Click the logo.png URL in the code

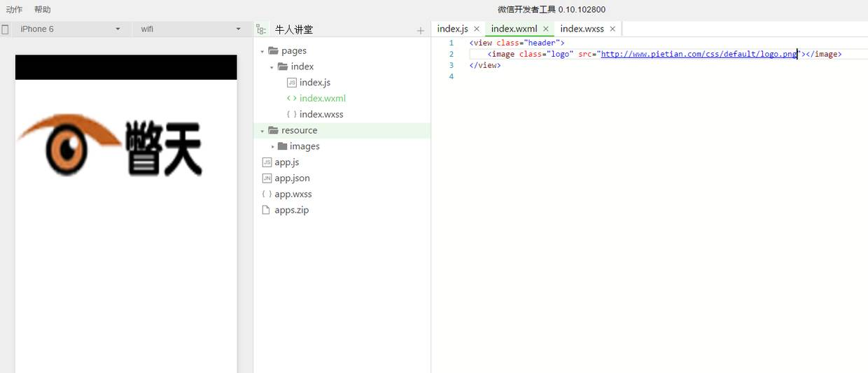point(699,54)
